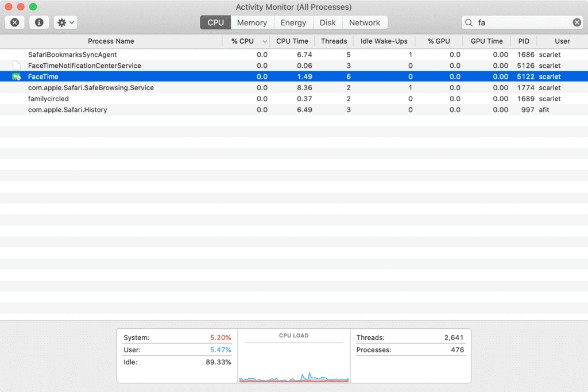Screen dimensions: 588x392
Task: Toggle the % CPU sort direction arrow
Action: click(264, 41)
